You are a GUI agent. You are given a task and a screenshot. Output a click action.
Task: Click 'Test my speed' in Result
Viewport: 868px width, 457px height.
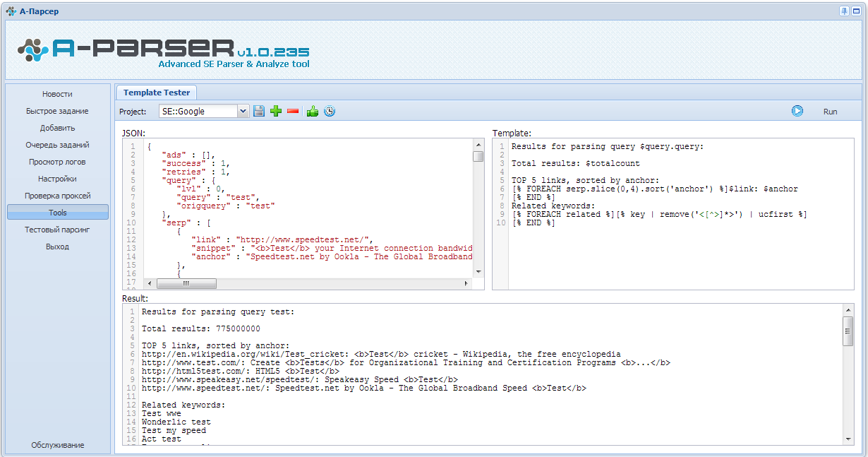174,431
